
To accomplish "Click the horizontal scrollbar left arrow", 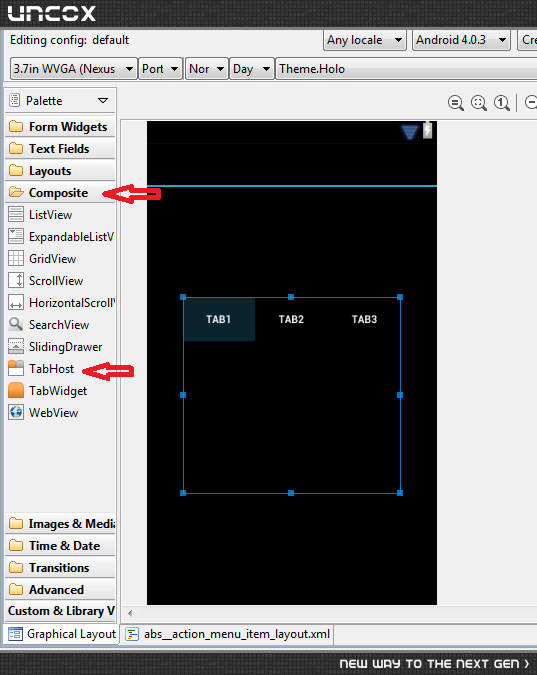I will [130, 613].
